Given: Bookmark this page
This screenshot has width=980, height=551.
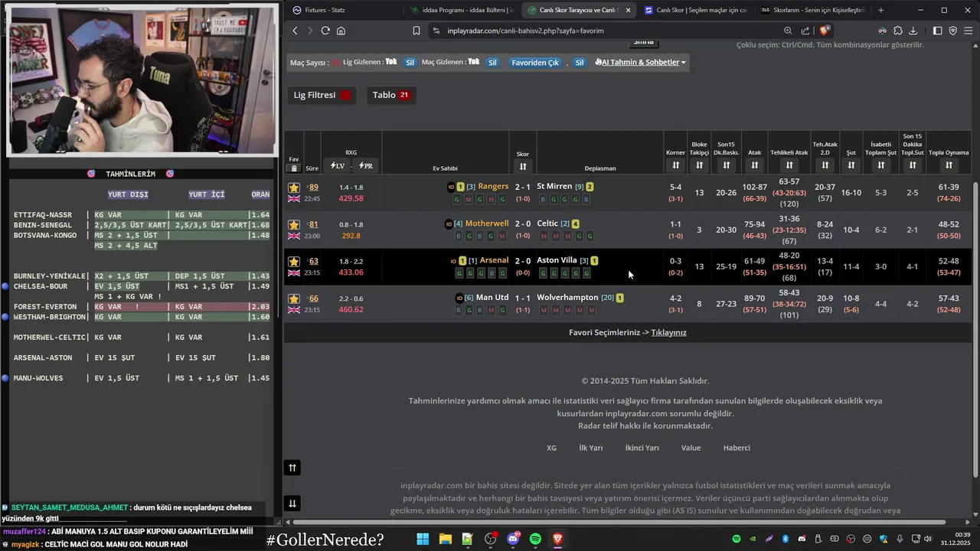Looking at the screenshot, I should pos(416,31).
